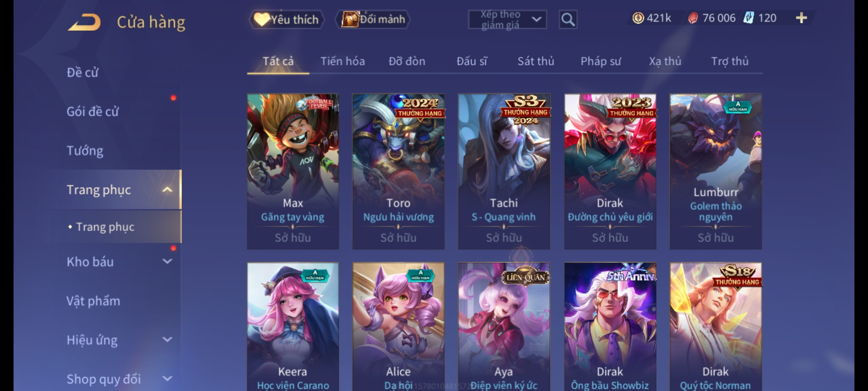
Task: Select the Tiến hóa tab
Action: click(x=342, y=61)
